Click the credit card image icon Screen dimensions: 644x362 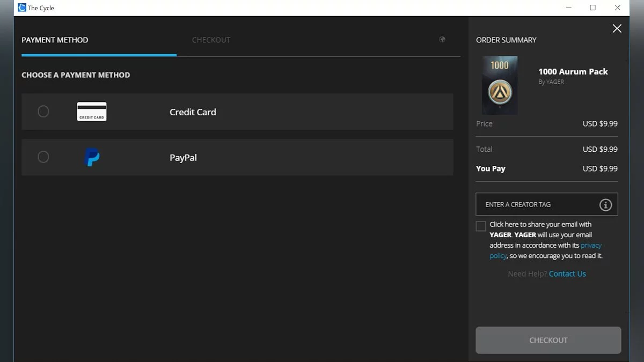92,112
